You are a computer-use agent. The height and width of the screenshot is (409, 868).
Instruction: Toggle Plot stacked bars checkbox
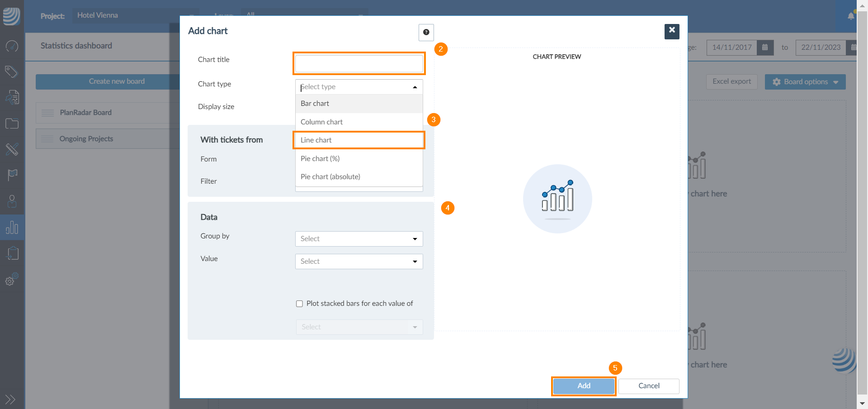click(299, 304)
